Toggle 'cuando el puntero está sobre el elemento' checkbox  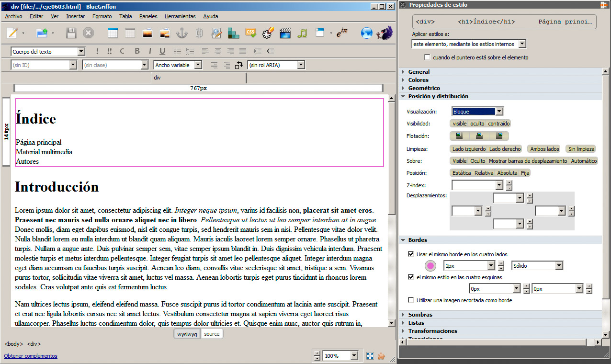(428, 57)
